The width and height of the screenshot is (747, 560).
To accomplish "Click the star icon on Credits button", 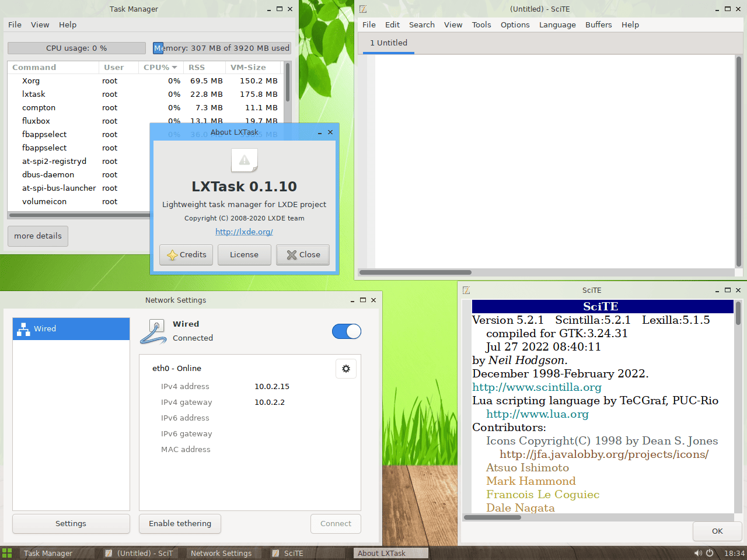I will (172, 255).
